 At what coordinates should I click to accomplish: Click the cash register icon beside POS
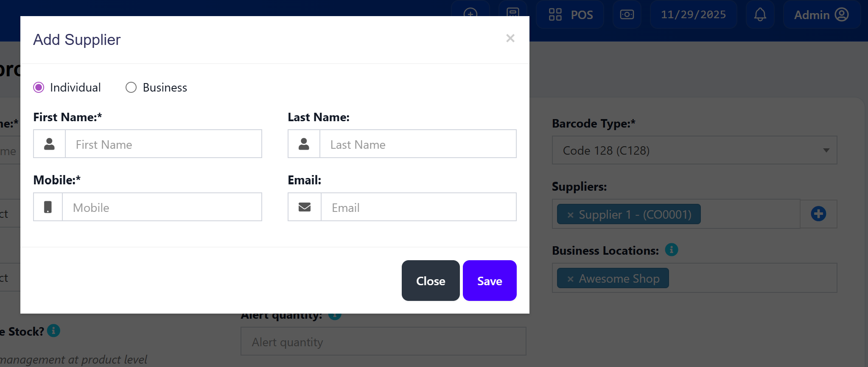627,14
